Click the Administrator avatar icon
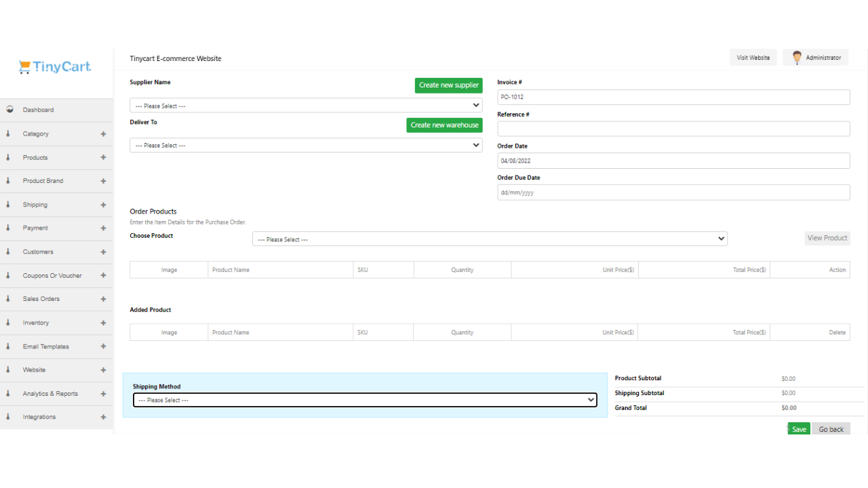 pos(797,58)
